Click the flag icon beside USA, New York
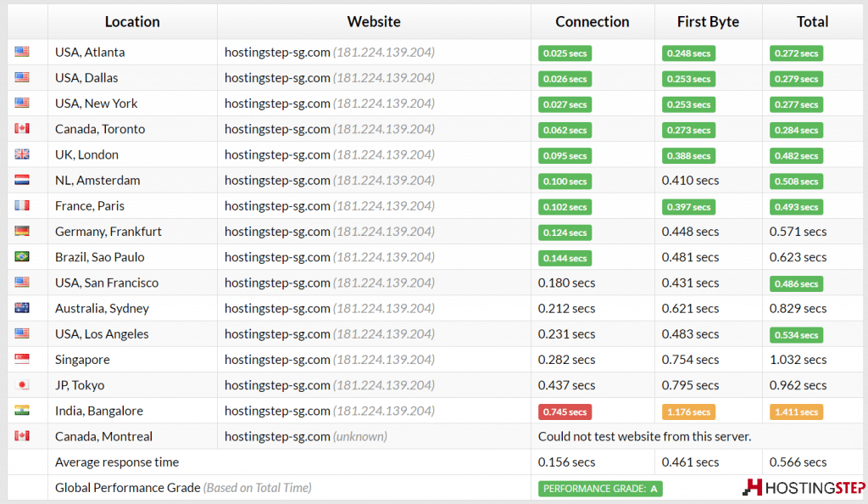The height and width of the screenshot is (504, 868). 22,103
